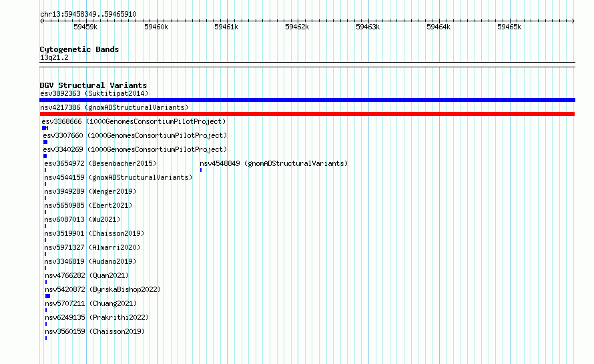Open the nsv4766282 (Quan2021) variant
This screenshot has width=594, height=364.
[87, 275]
